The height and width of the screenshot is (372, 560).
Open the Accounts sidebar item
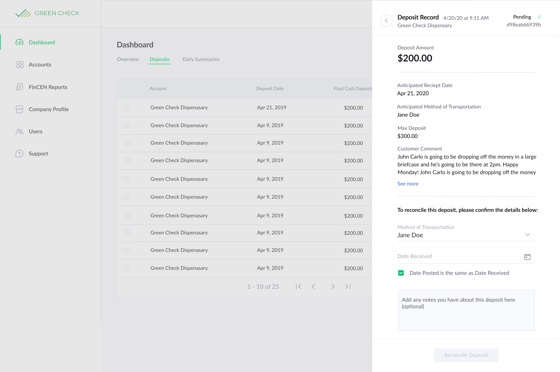[40, 65]
